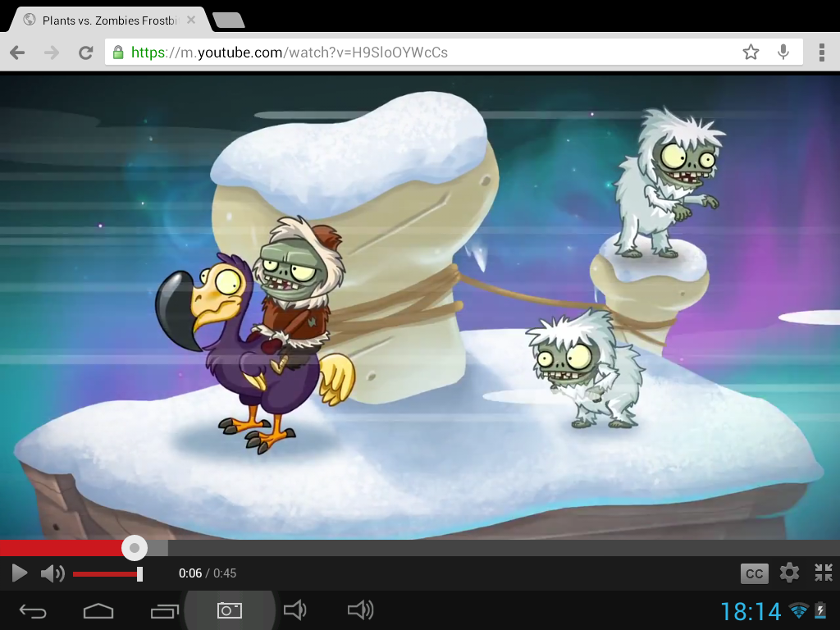
Task: Lower system volume in navigation bar
Action: (x=294, y=609)
